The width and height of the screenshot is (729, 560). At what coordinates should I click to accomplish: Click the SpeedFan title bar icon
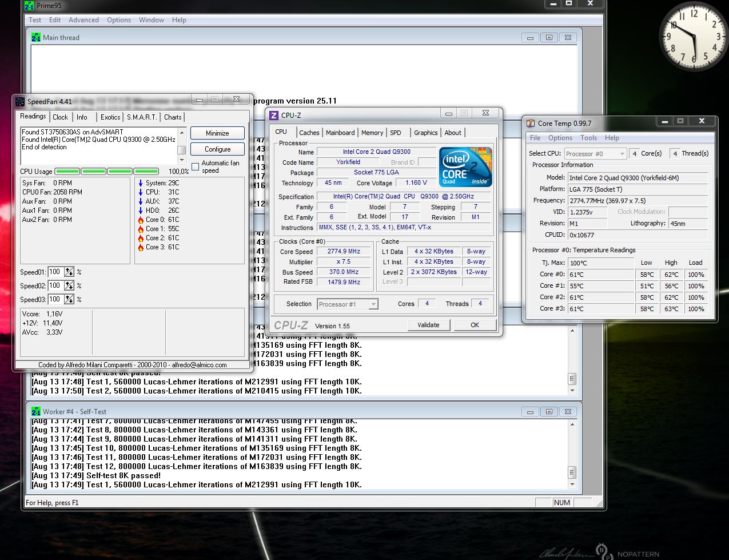pos(20,102)
